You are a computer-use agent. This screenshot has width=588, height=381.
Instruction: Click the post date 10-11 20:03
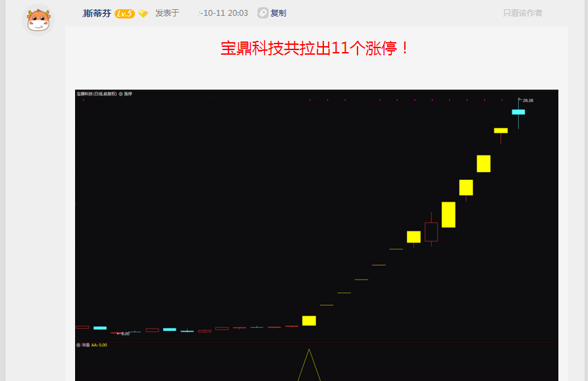pos(223,13)
